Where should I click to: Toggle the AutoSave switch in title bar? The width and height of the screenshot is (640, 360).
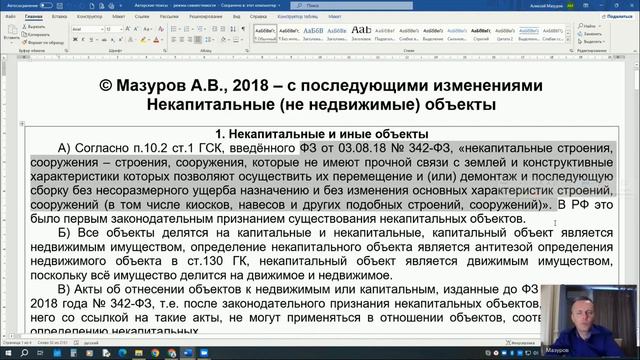(x=46, y=6)
